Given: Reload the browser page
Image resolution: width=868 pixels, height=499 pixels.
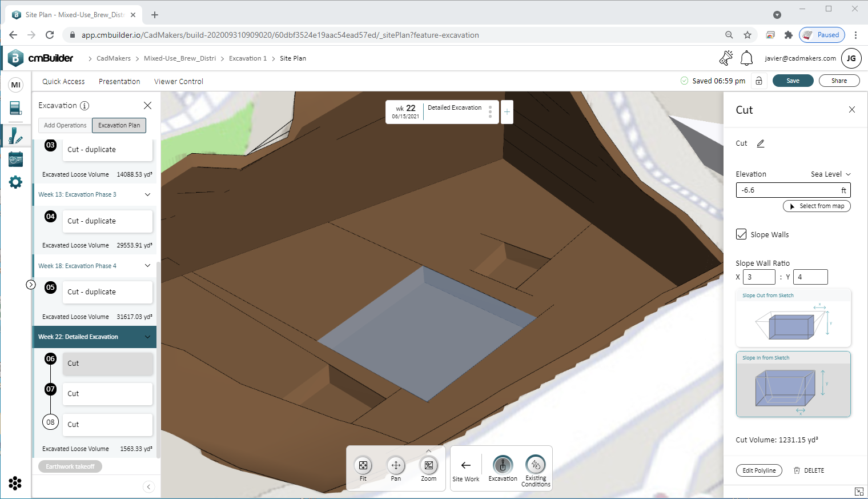Looking at the screenshot, I should [50, 35].
